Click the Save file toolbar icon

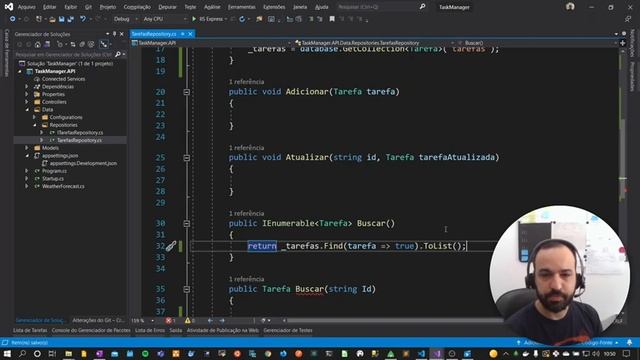pyautogui.click(x=61, y=19)
